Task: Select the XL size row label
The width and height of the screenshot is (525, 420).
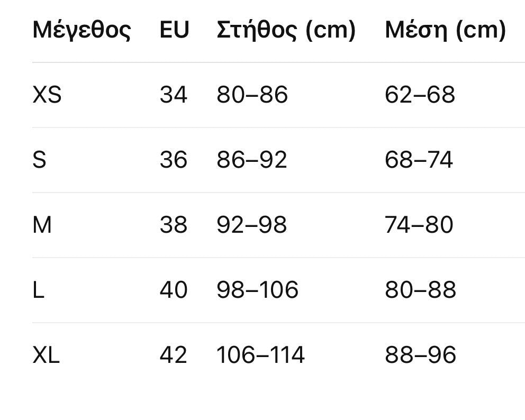Action: click(x=46, y=355)
